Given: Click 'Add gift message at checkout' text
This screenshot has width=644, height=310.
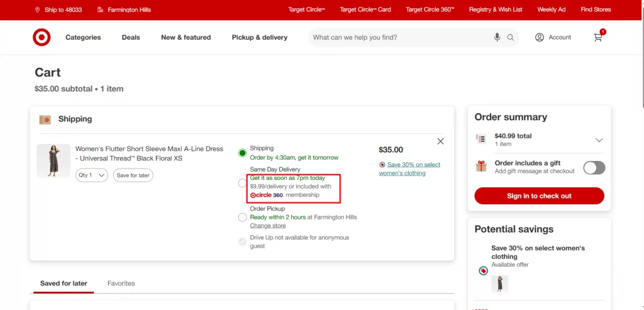Looking at the screenshot, I should [535, 171].
